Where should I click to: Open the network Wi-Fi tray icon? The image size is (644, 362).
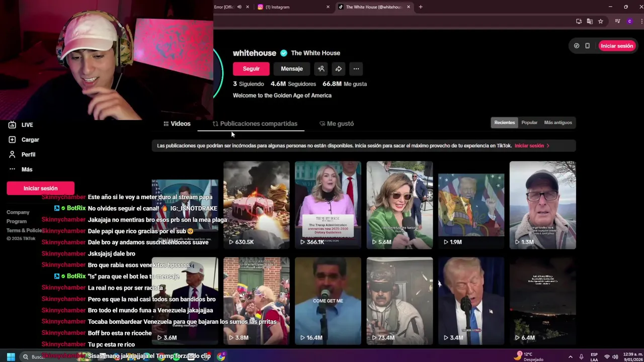point(607,357)
